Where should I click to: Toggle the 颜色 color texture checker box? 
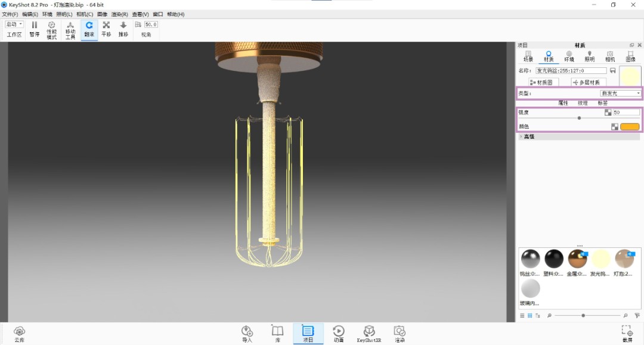[614, 126]
